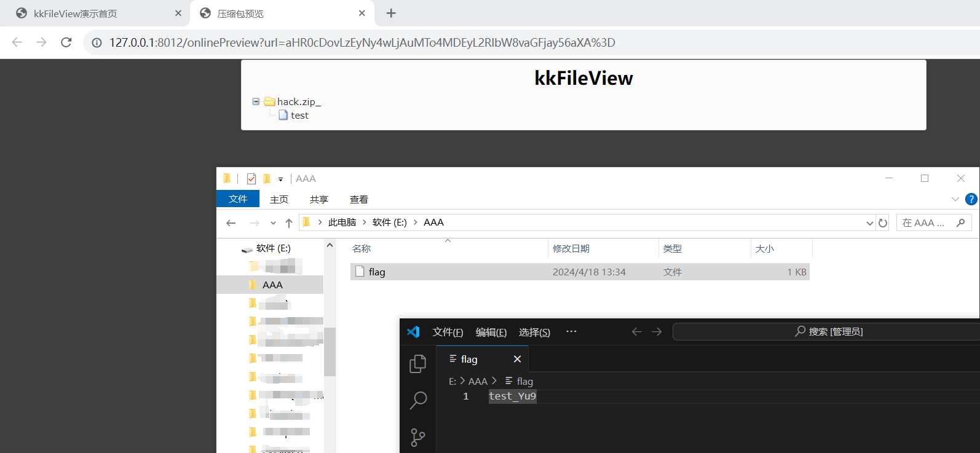This screenshot has height=453, width=980.
Task: Click 软件 (E:) in Explorer breadcrumb
Action: tap(390, 223)
